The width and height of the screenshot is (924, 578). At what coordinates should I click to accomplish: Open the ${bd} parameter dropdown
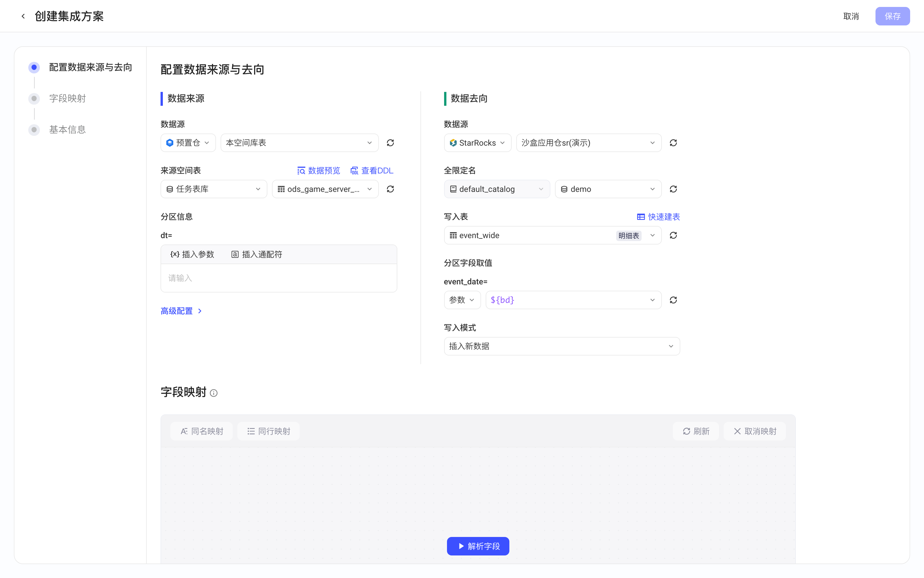coord(573,300)
